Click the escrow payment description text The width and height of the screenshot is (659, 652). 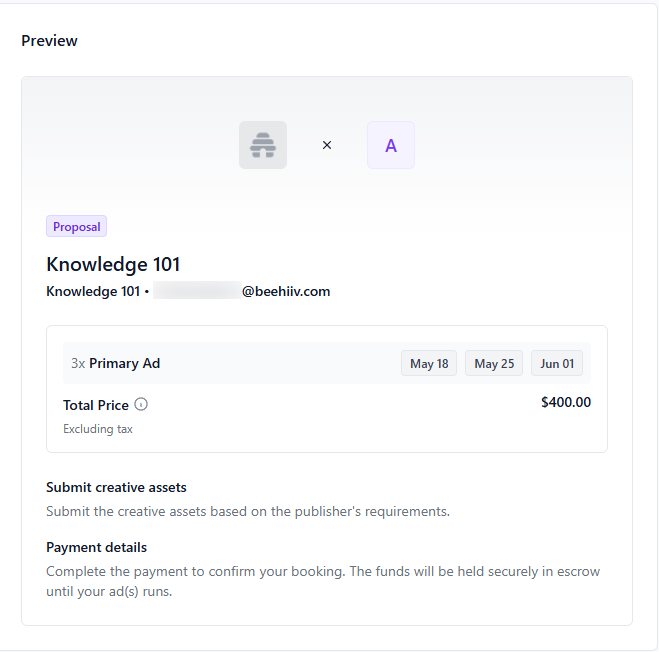323,581
